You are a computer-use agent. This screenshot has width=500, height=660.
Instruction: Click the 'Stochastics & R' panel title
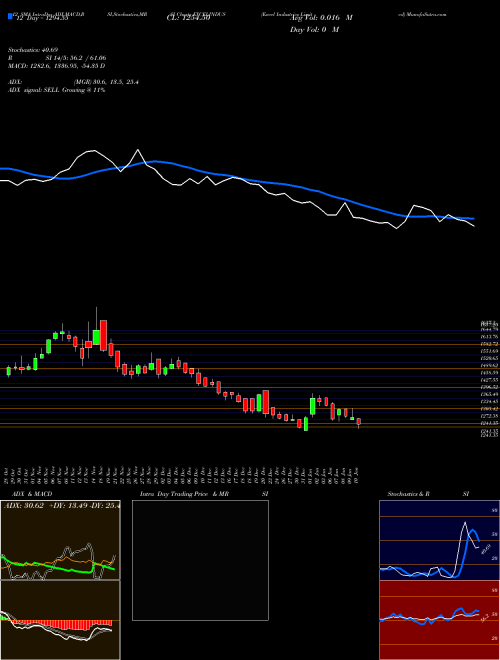(x=408, y=494)
